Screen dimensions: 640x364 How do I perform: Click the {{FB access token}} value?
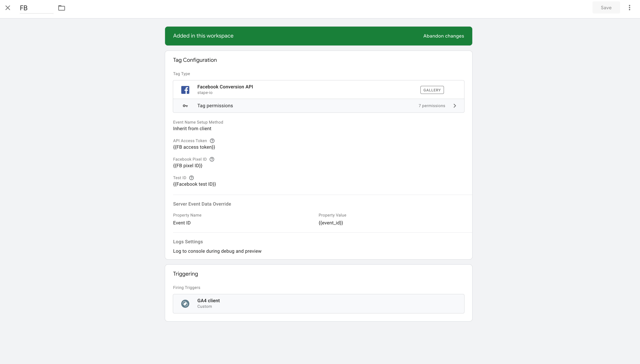tap(194, 147)
